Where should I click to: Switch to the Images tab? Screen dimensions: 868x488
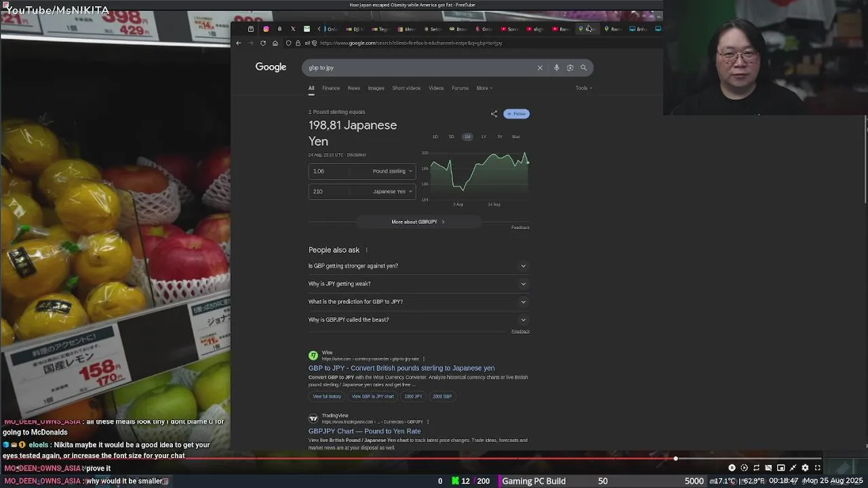click(376, 88)
